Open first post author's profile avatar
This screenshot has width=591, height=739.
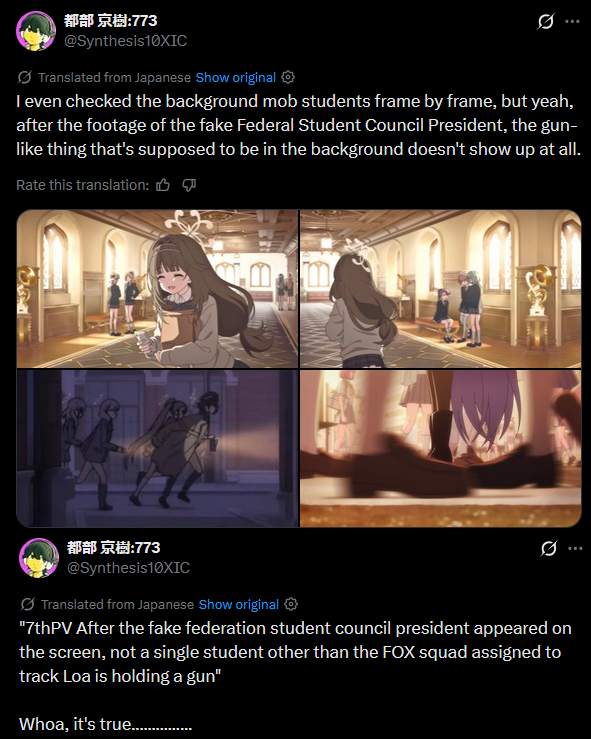(x=36, y=31)
